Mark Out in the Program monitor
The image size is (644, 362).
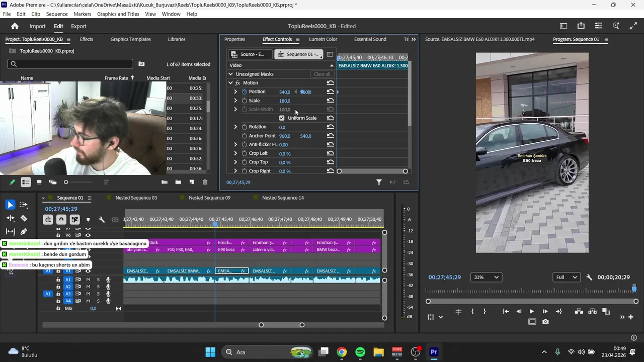pos(485,312)
